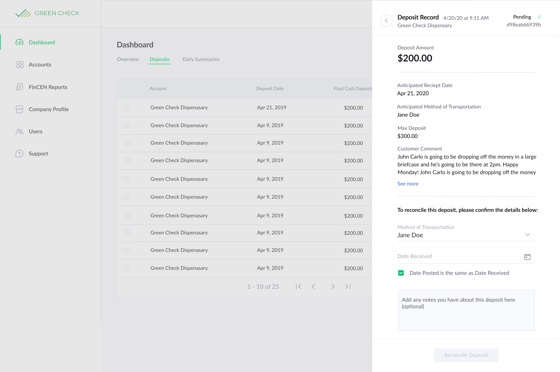Go to the next page of deposits

tap(333, 286)
